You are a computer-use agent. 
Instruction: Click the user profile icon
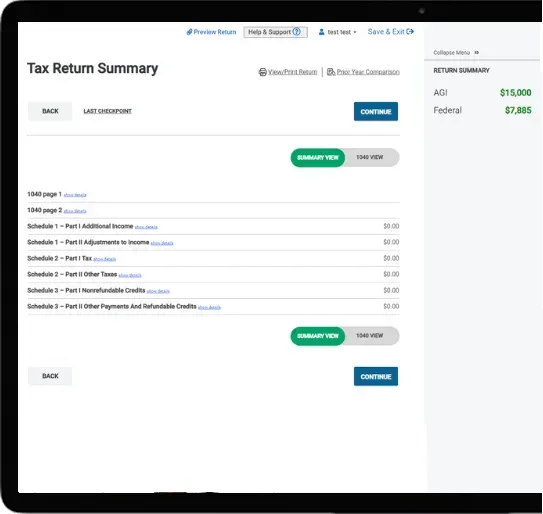click(x=321, y=32)
